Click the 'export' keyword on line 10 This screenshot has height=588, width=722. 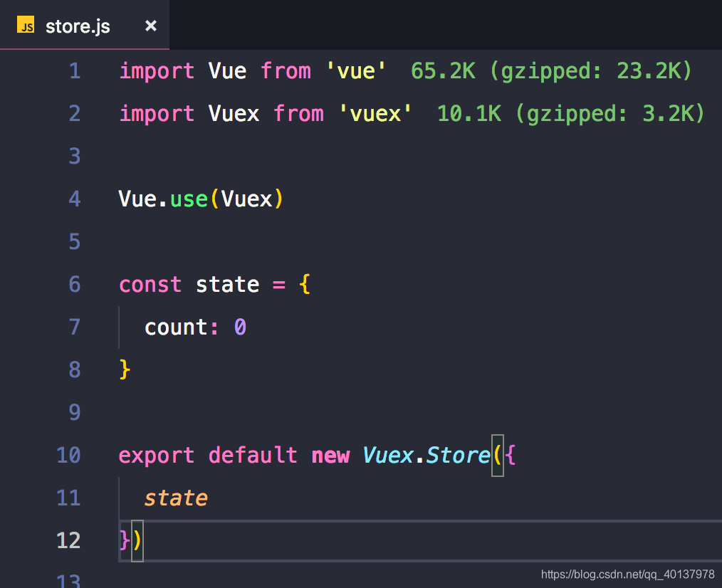pos(157,456)
